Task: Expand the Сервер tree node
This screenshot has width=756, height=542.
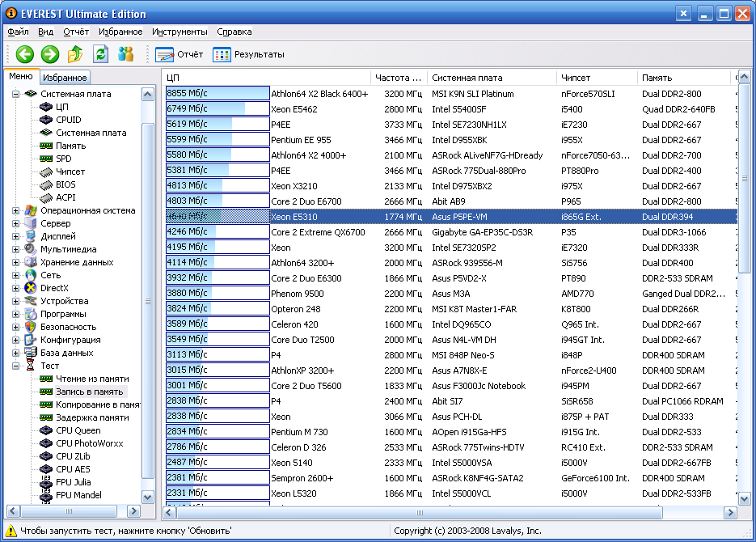Action: [x=16, y=224]
